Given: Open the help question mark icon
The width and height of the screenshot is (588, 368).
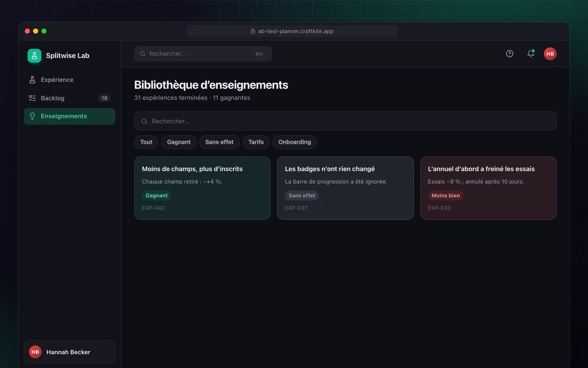Looking at the screenshot, I should 509,54.
